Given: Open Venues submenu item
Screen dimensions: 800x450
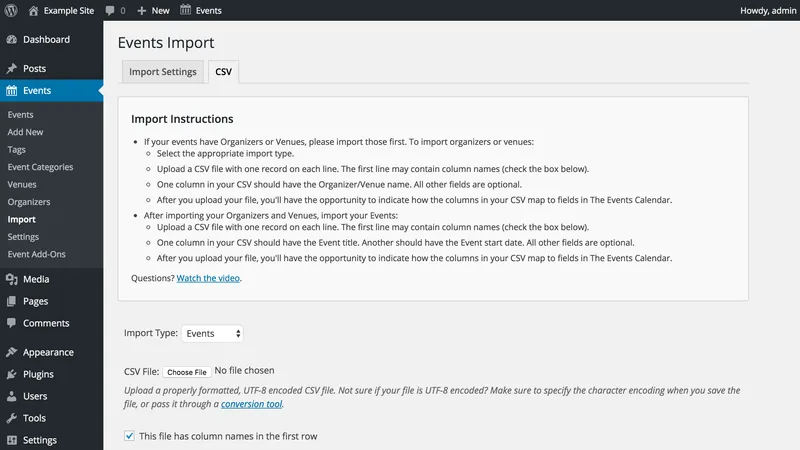Looking at the screenshot, I should pos(22,184).
